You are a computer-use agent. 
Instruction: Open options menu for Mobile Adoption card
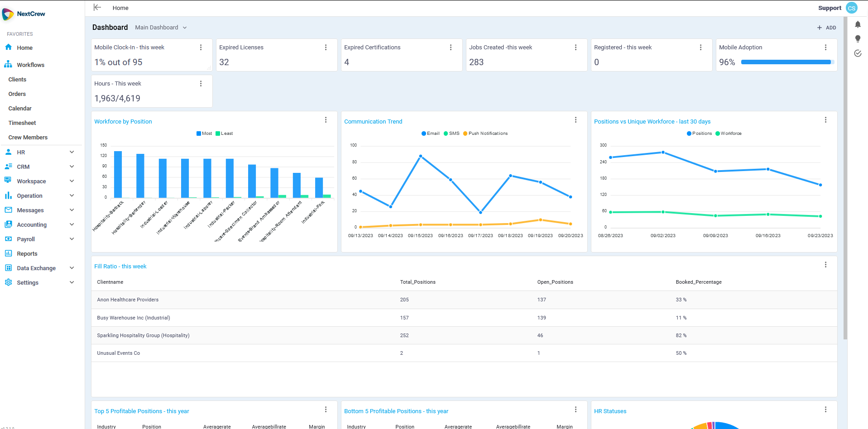(826, 48)
